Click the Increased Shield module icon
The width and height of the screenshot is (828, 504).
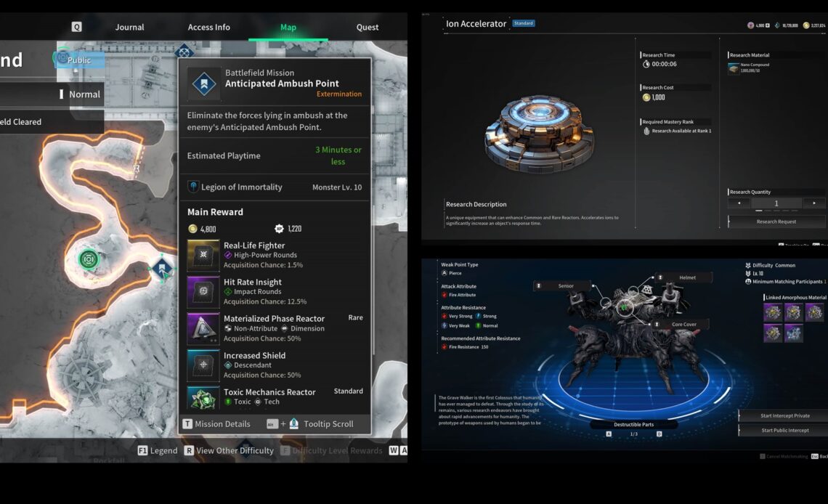tap(203, 365)
